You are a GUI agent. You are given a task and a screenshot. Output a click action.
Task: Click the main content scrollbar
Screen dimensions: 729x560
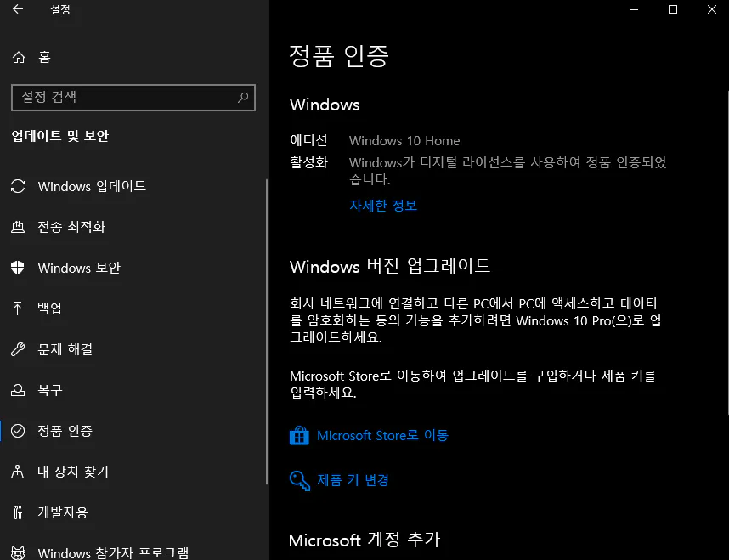tap(727, 252)
